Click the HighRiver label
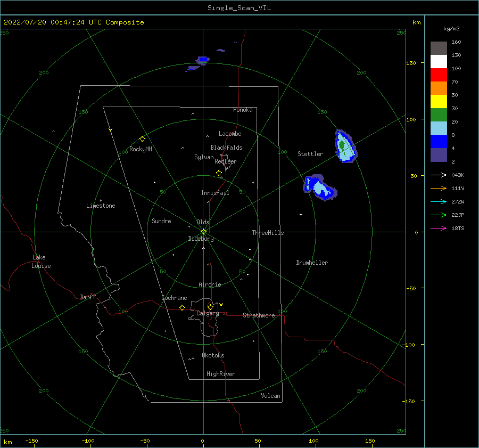 click(x=221, y=374)
